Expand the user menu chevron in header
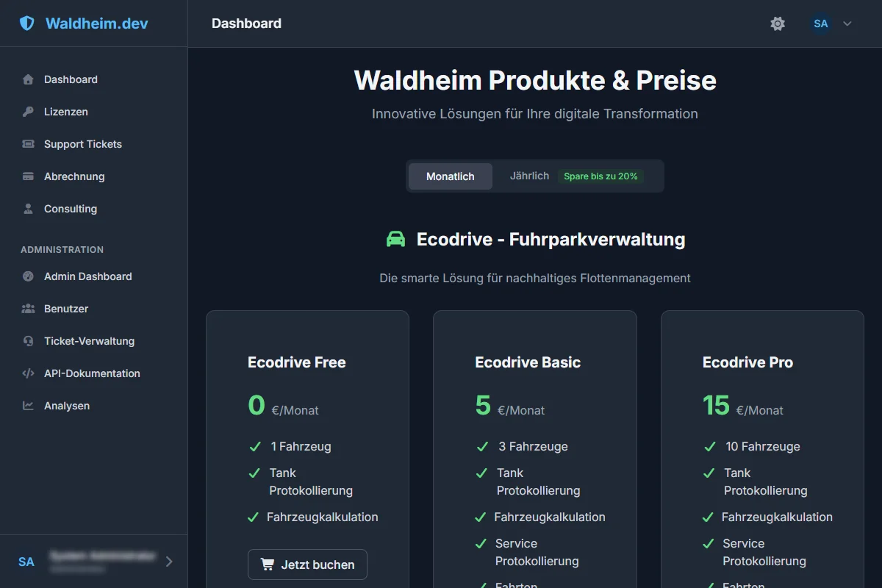 pos(847,24)
